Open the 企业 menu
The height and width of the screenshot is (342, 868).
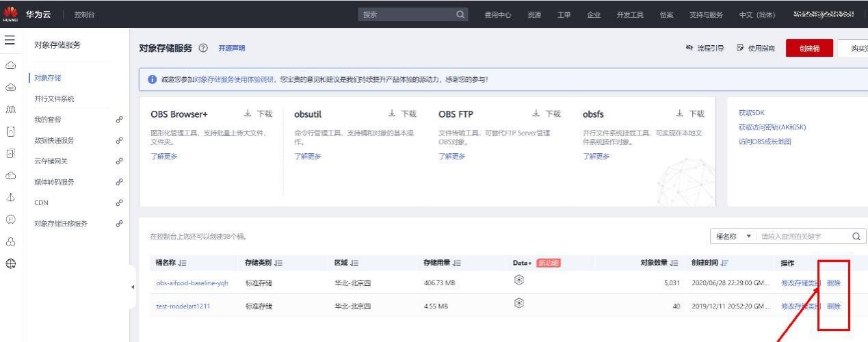tap(594, 14)
